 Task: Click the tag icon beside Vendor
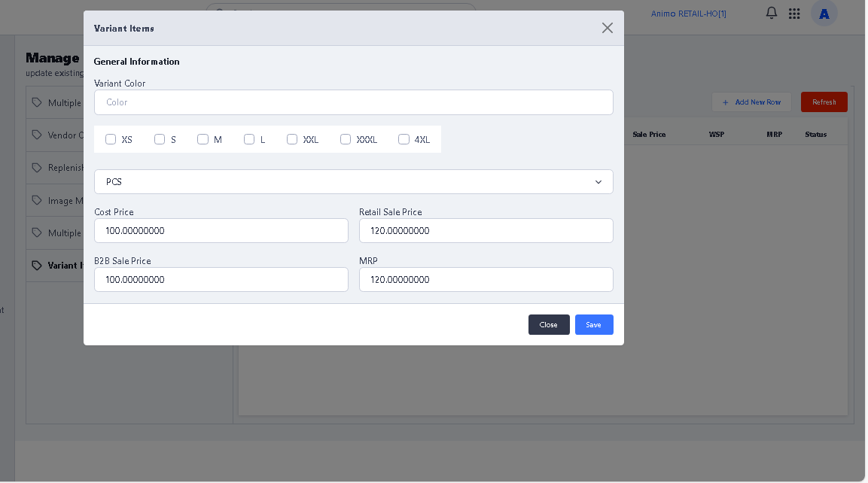point(37,135)
